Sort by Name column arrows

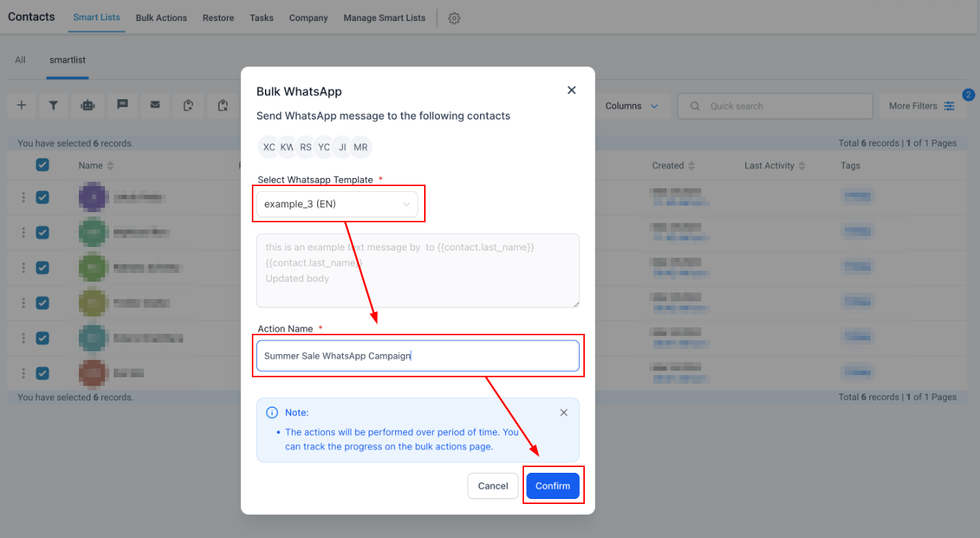pos(110,166)
